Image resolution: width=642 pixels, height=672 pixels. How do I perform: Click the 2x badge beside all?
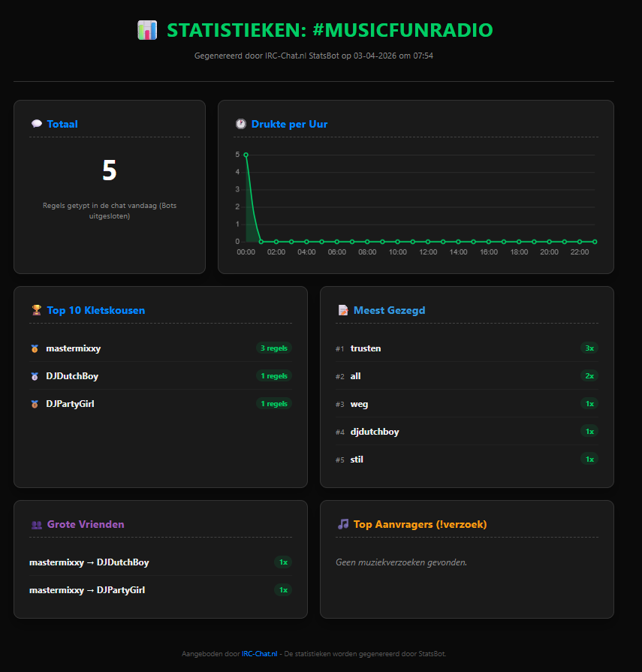tap(589, 375)
